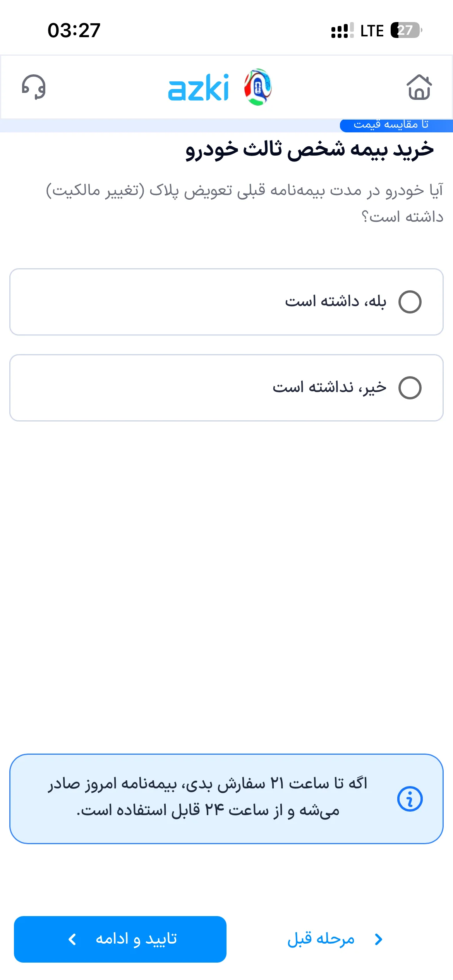Screen dimensions: 453x980
Task: Tap the order deadline notice text
Action: tap(208, 797)
